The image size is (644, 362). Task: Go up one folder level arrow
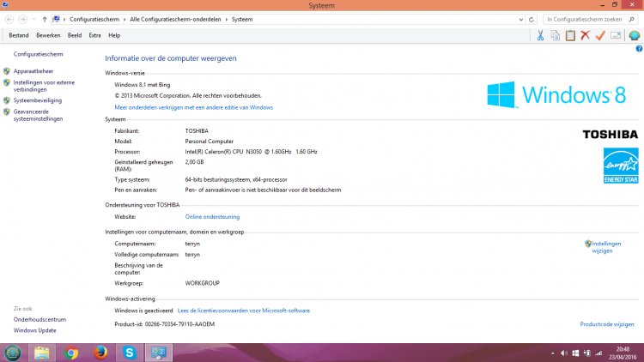[44, 18]
